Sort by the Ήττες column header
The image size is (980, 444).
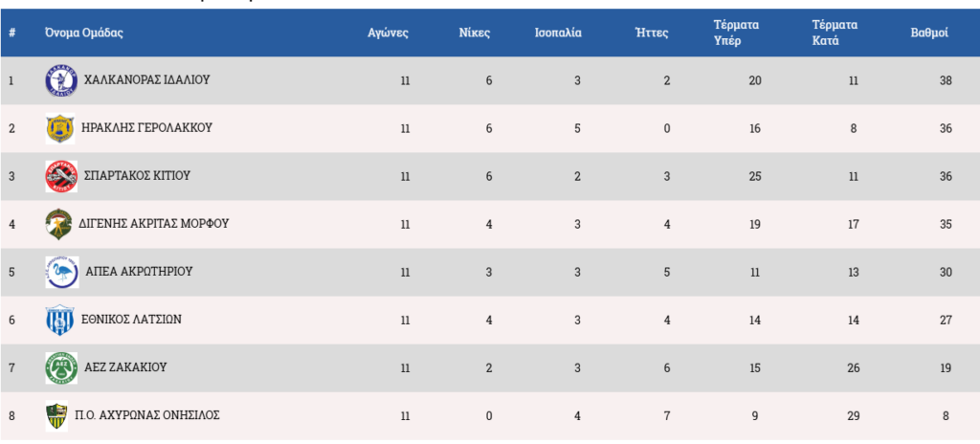tap(652, 33)
